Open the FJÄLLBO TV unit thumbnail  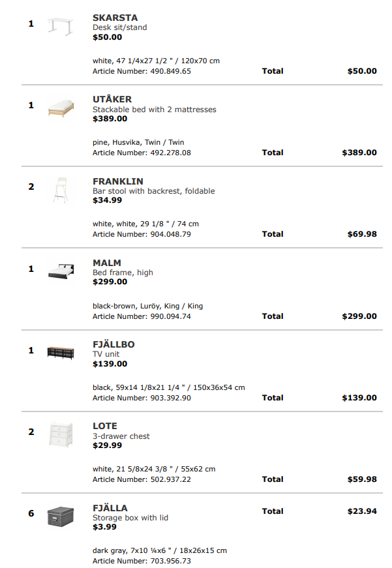[x=61, y=352]
